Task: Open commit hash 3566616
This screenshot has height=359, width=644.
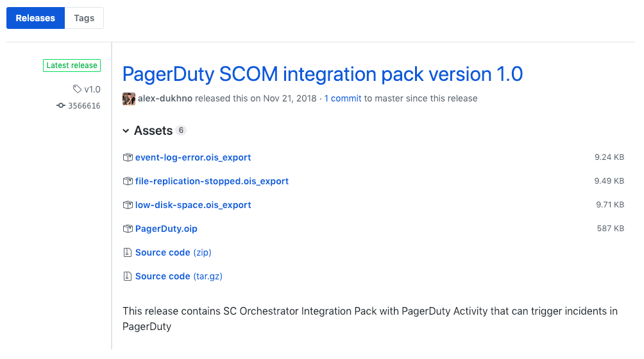Action: (x=84, y=106)
